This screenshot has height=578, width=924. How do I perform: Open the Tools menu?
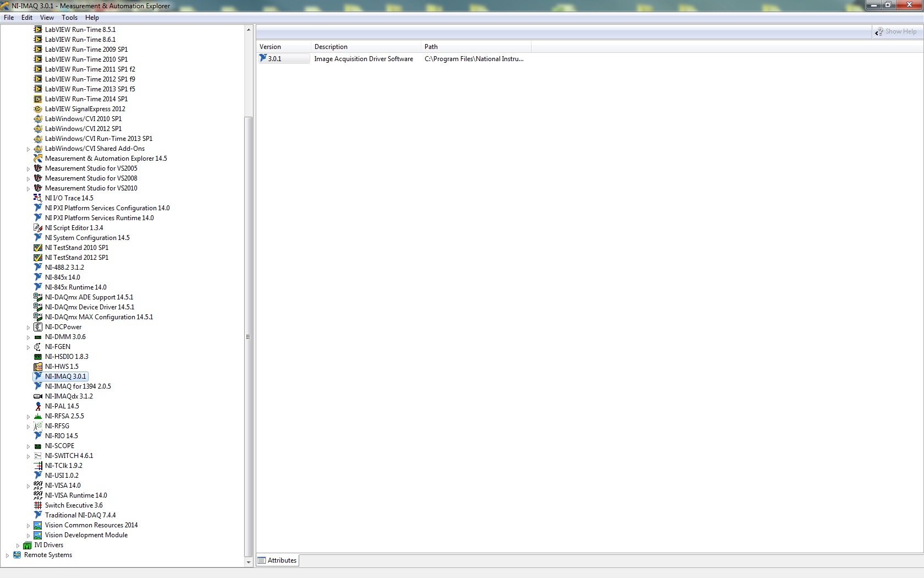pos(69,18)
